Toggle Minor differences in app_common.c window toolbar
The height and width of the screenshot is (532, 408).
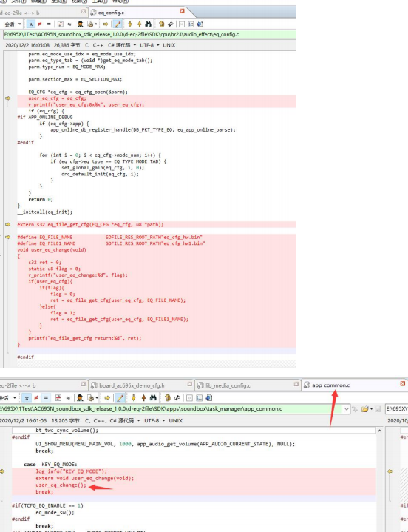(x=68, y=397)
